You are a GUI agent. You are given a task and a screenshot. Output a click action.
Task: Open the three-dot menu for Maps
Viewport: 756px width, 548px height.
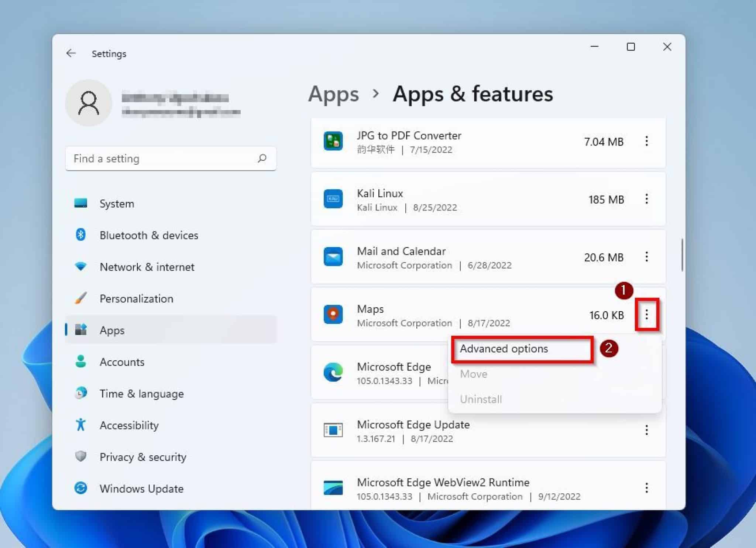[647, 315]
